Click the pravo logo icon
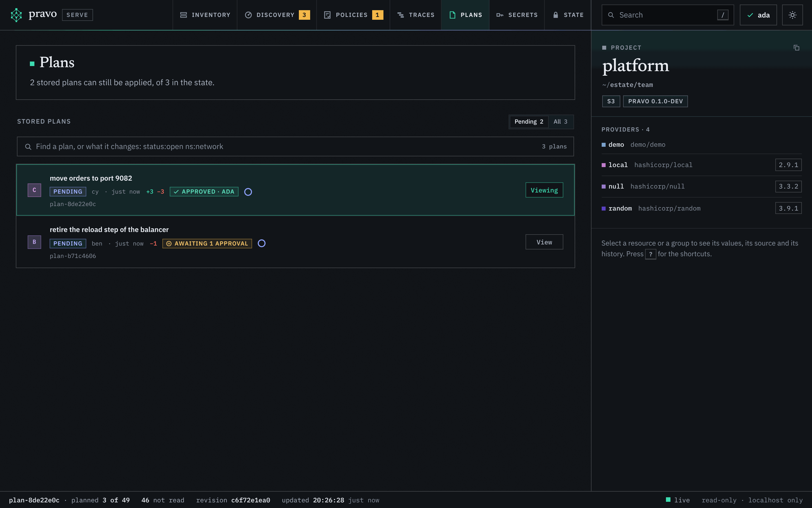 point(16,15)
